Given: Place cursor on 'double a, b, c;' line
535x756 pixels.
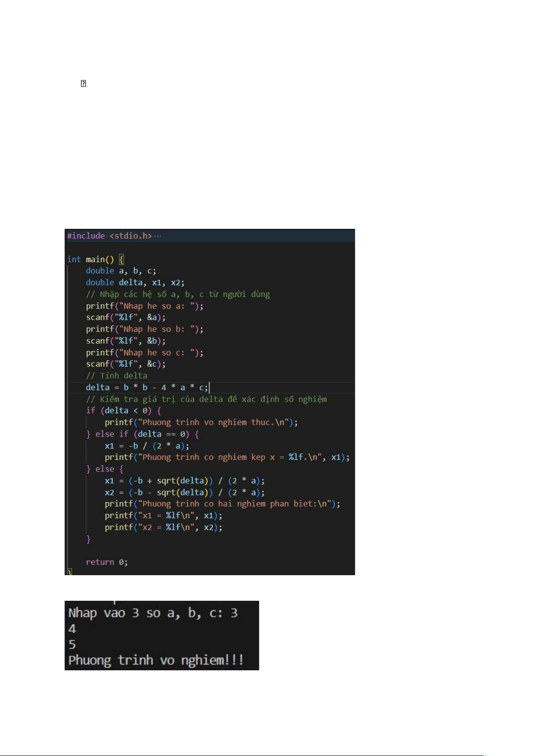Looking at the screenshot, I should 121,271.
